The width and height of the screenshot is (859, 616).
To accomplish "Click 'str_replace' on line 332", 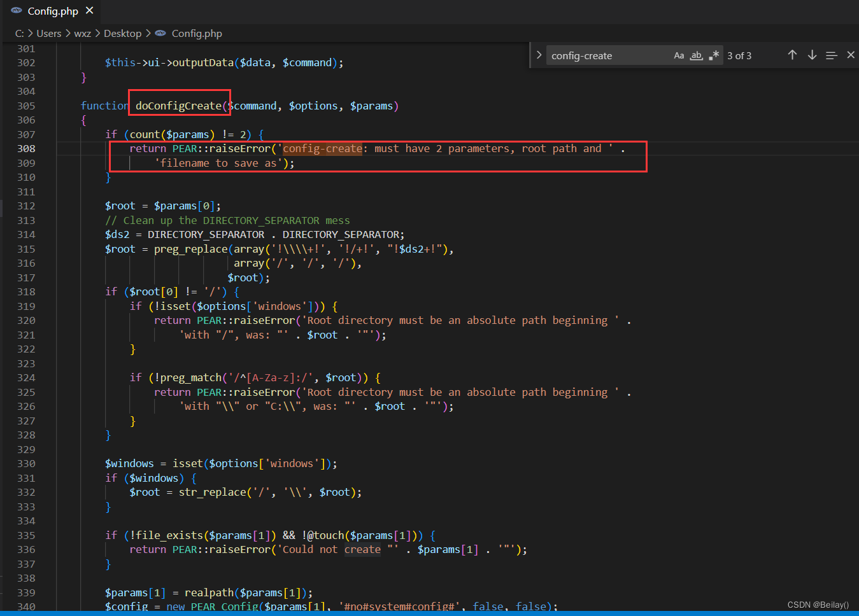I will coord(212,493).
